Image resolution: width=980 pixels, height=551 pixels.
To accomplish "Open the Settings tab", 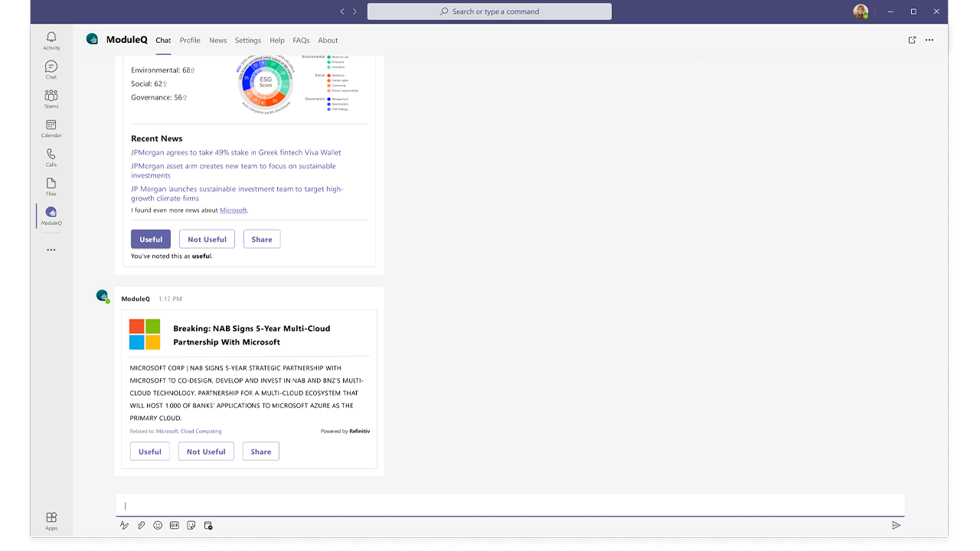I will [x=248, y=41].
